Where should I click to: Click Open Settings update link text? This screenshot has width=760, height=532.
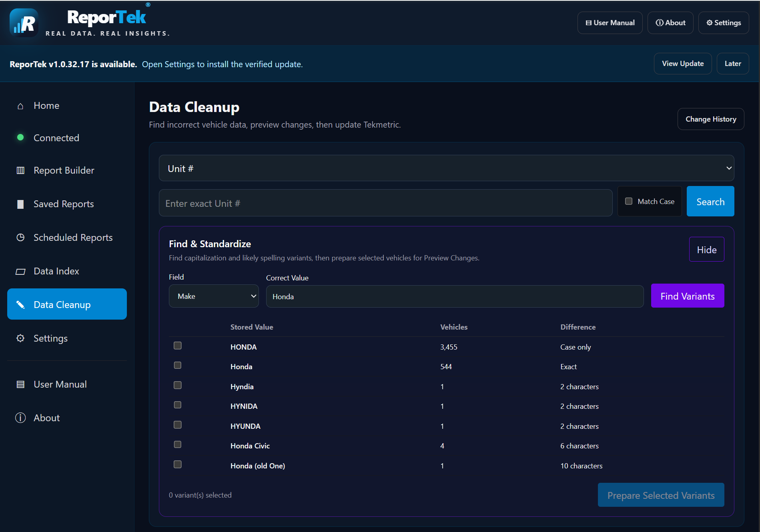tap(222, 64)
